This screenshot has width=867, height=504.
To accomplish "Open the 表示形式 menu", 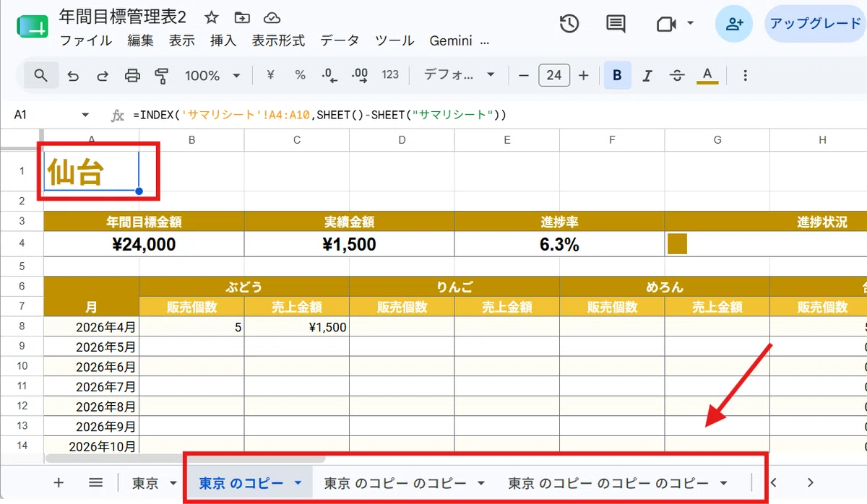I will click(x=278, y=41).
